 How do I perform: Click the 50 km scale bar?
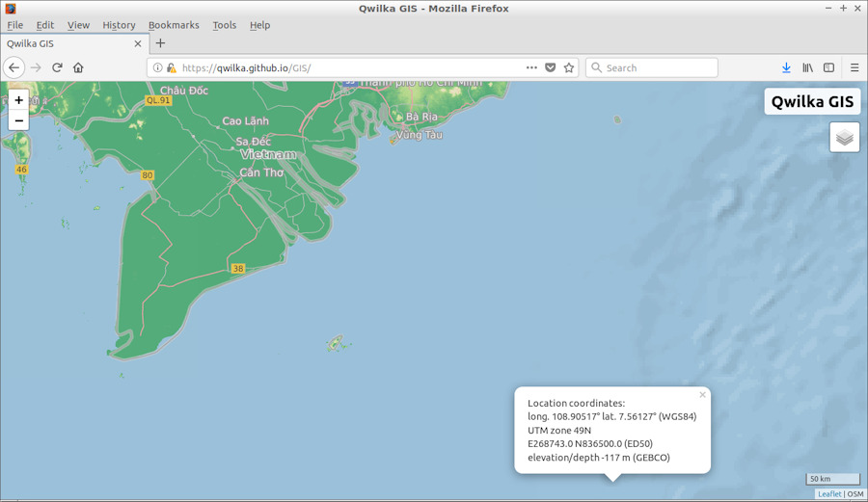click(832, 479)
